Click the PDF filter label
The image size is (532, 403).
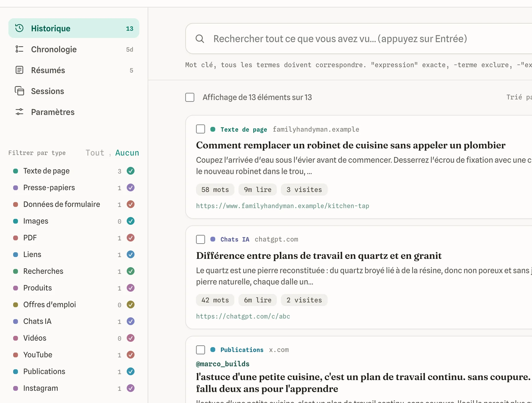pos(30,238)
